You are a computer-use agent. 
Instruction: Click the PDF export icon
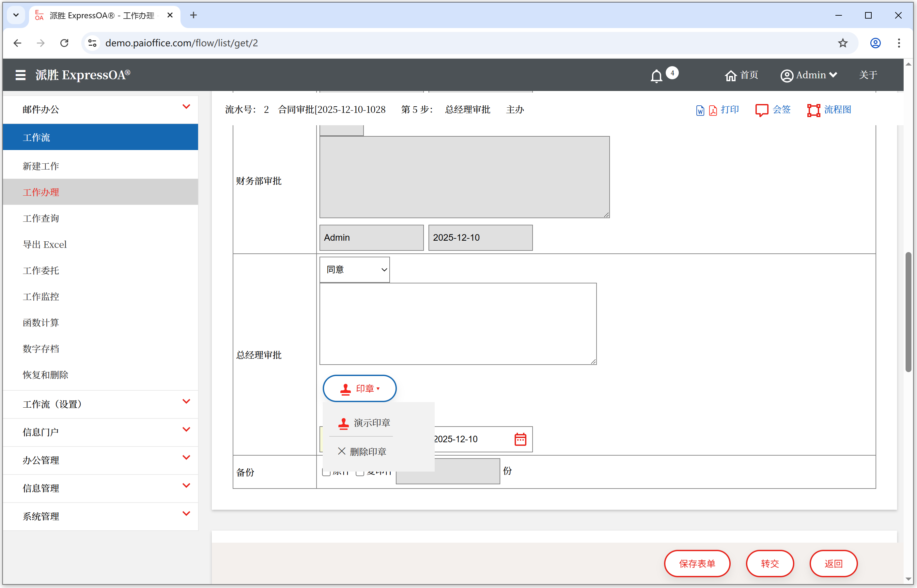pyautogui.click(x=713, y=110)
